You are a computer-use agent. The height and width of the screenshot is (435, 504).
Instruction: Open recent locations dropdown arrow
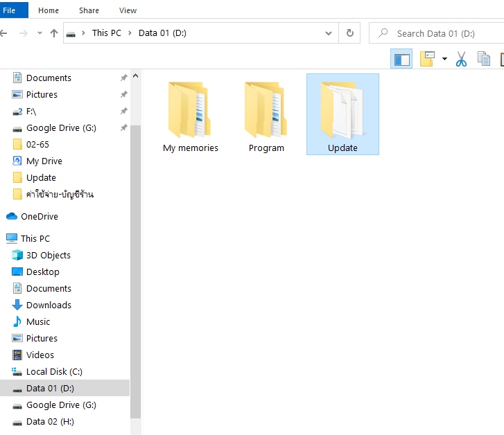40,33
